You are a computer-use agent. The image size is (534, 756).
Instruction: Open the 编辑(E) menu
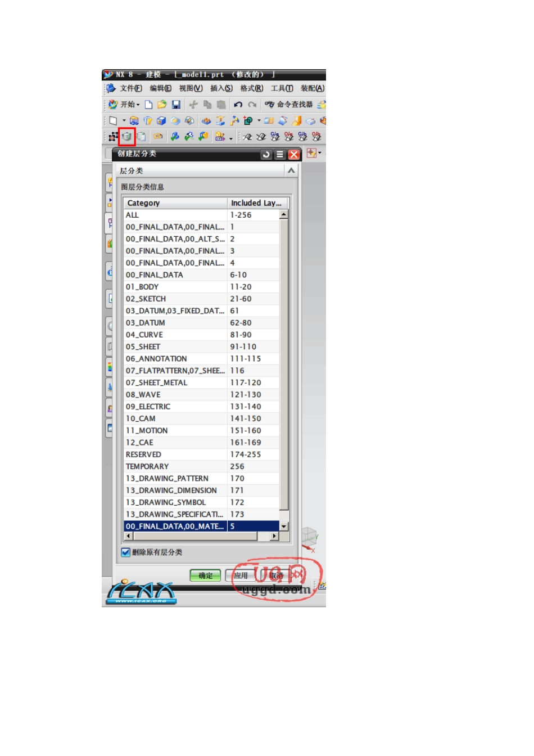click(161, 88)
